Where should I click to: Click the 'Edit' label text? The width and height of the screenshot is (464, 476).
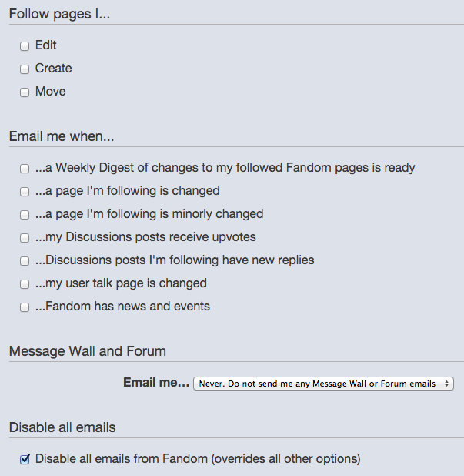pos(46,45)
